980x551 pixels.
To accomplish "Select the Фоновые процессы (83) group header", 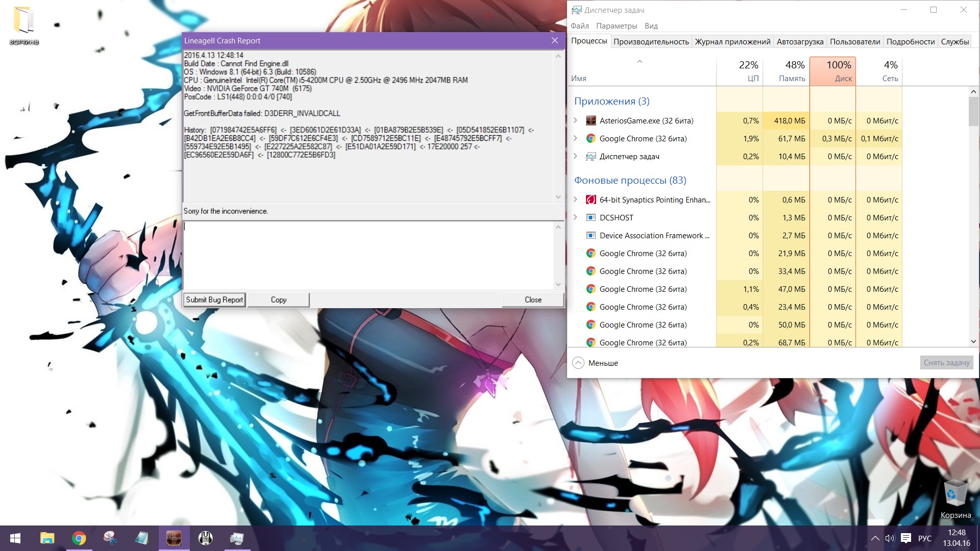I will pyautogui.click(x=630, y=180).
